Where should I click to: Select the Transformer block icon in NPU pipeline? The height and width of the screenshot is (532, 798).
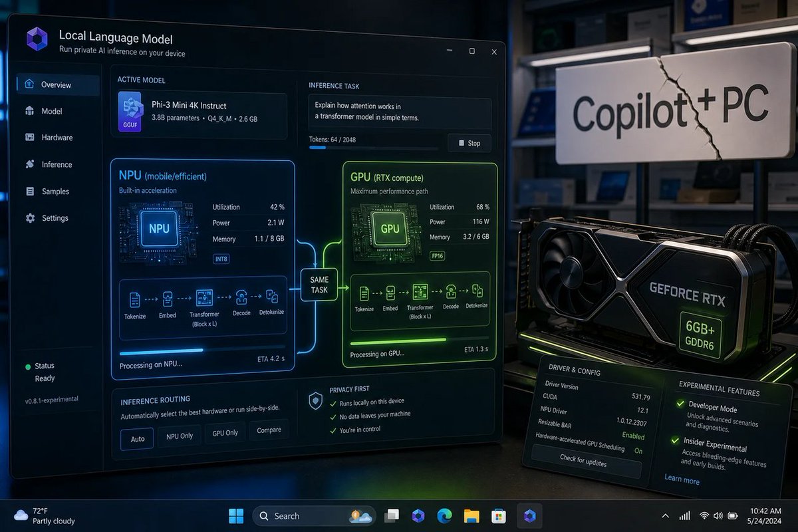click(204, 297)
